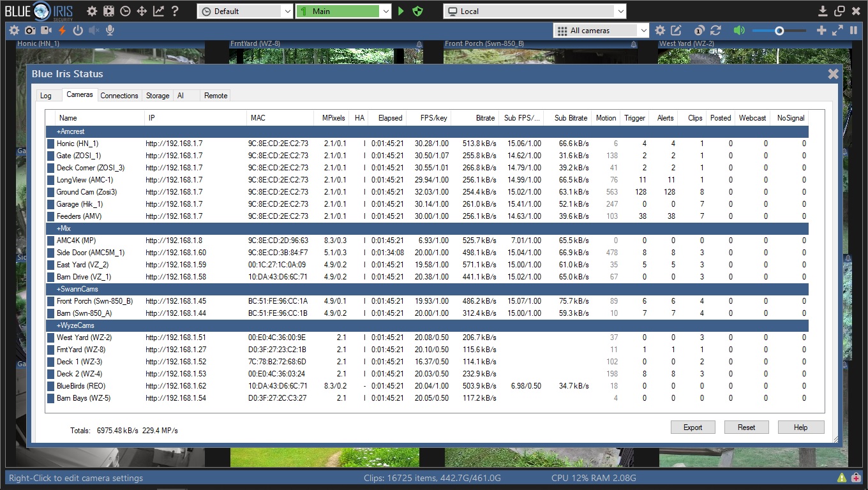Open the schedule clock icon in top bar
The width and height of the screenshot is (868, 490).
(x=125, y=11)
